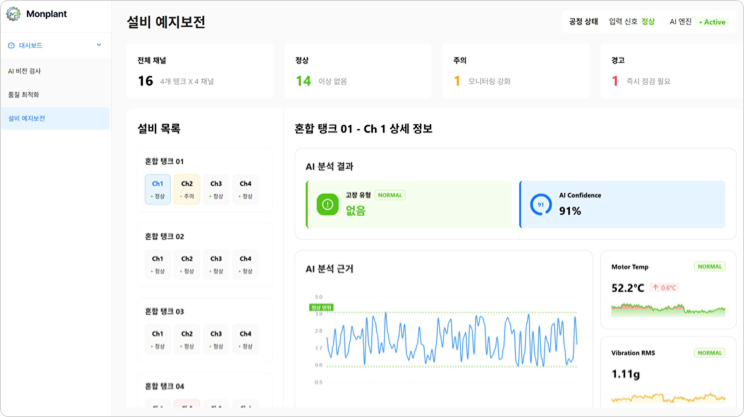Image resolution: width=744 pixels, height=417 pixels.
Task: Click the green Active AI engine badge
Action: [712, 21]
